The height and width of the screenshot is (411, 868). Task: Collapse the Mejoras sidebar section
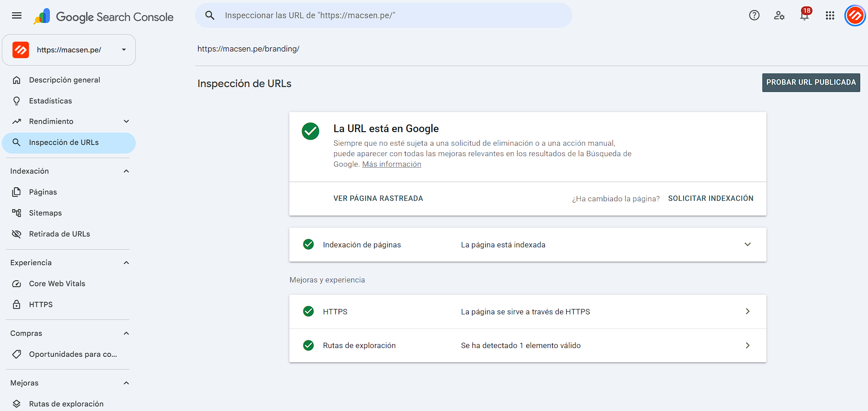126,383
